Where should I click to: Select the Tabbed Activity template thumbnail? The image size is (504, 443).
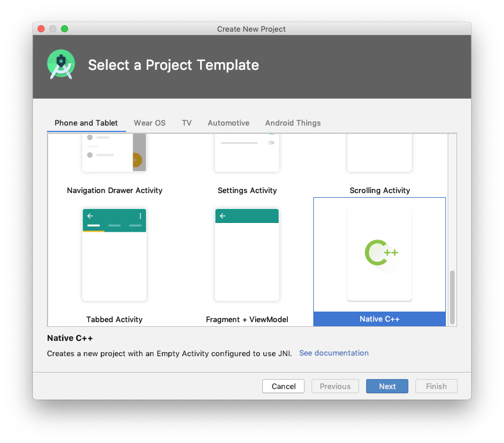pyautogui.click(x=114, y=255)
